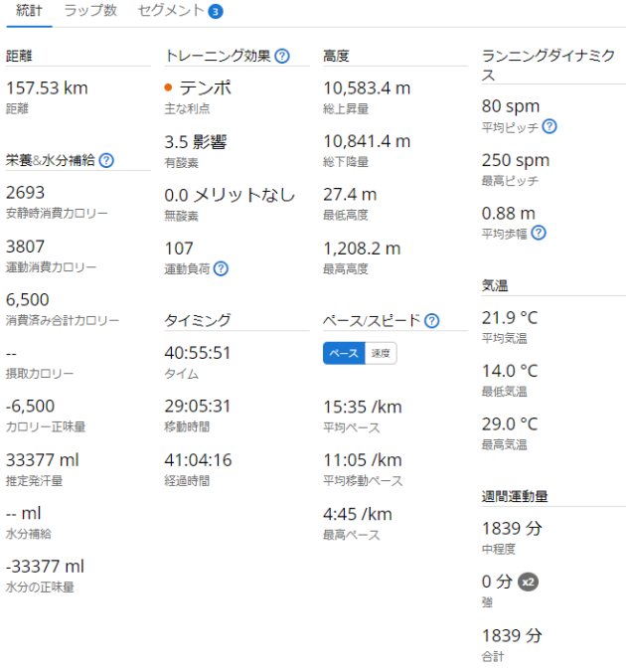The width and height of the screenshot is (626, 672).
Task: Click the 40:55:51 タイム value
Action: tap(198, 353)
